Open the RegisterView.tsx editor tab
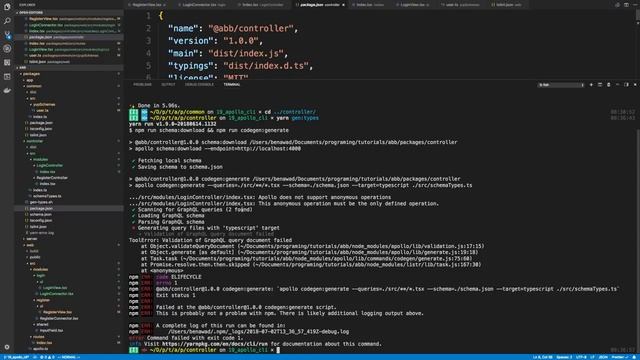This screenshot has width=640, height=360. (147, 5)
